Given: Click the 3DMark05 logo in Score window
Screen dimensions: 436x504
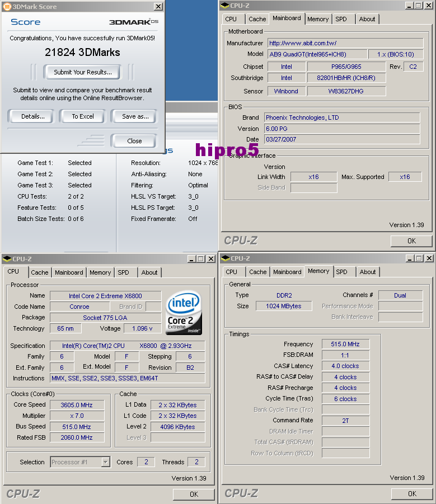Looking at the screenshot, I should click(x=133, y=22).
